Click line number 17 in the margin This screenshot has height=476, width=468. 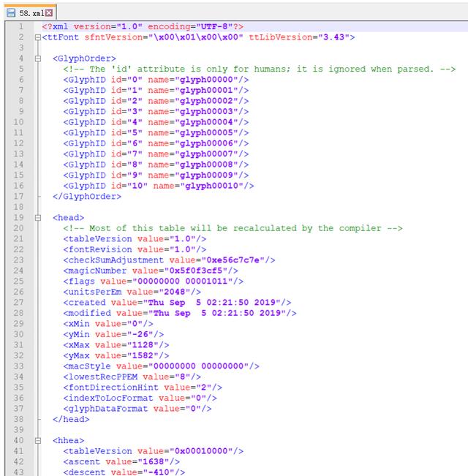pos(18,197)
